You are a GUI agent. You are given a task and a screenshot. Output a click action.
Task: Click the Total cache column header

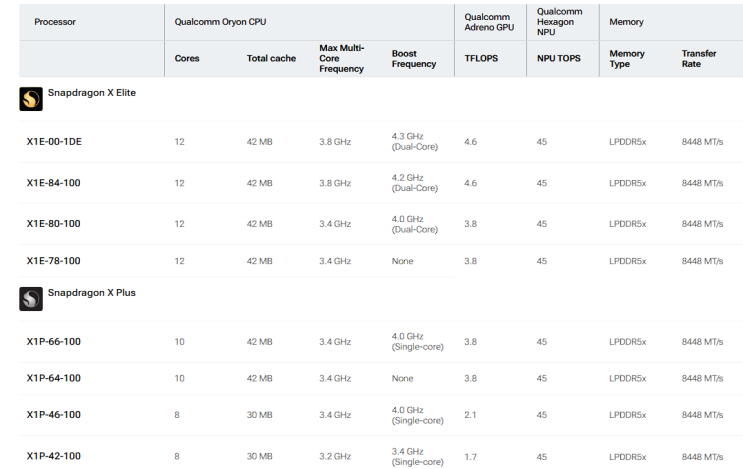[x=271, y=58]
